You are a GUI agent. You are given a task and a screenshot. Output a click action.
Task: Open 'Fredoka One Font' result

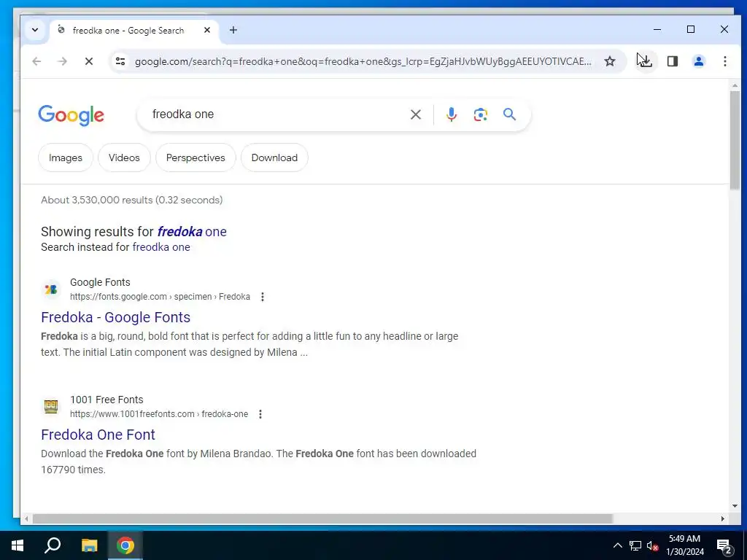pyautogui.click(x=98, y=435)
